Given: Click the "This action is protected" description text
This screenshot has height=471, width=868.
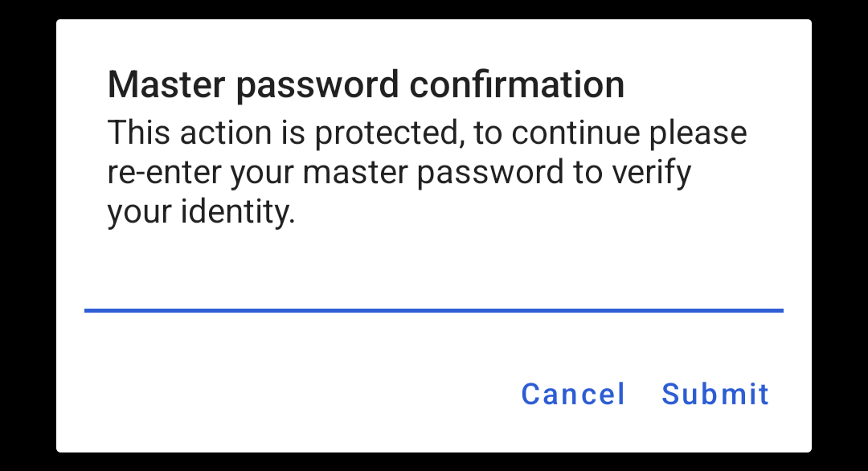Looking at the screenshot, I should 426,173.
